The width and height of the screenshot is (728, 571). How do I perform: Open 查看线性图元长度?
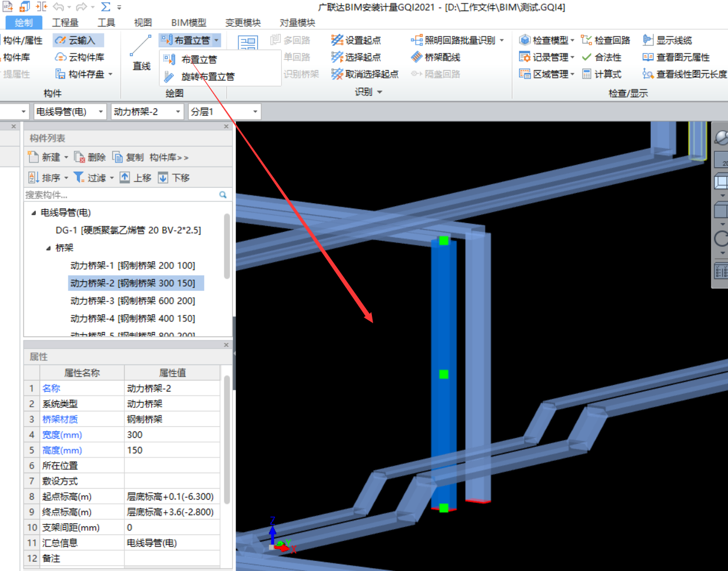pyautogui.click(x=684, y=74)
